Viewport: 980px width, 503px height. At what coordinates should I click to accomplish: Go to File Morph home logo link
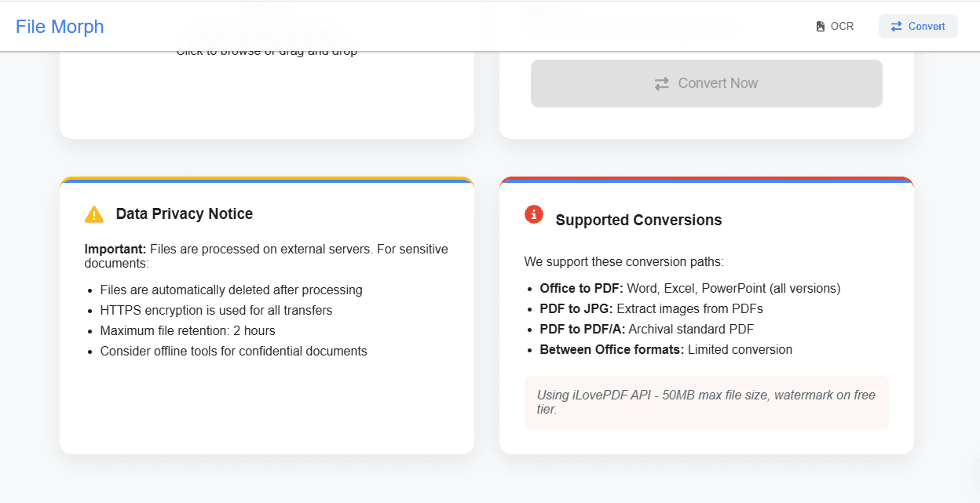(60, 26)
